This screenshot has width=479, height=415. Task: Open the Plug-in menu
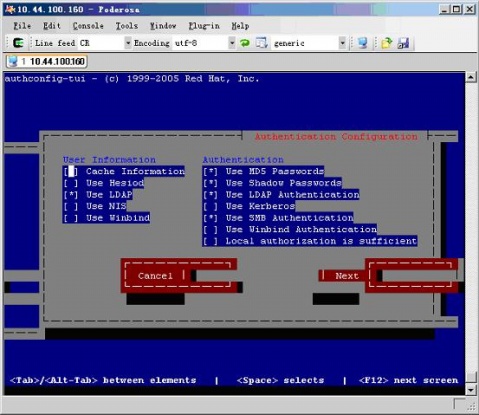(204, 26)
